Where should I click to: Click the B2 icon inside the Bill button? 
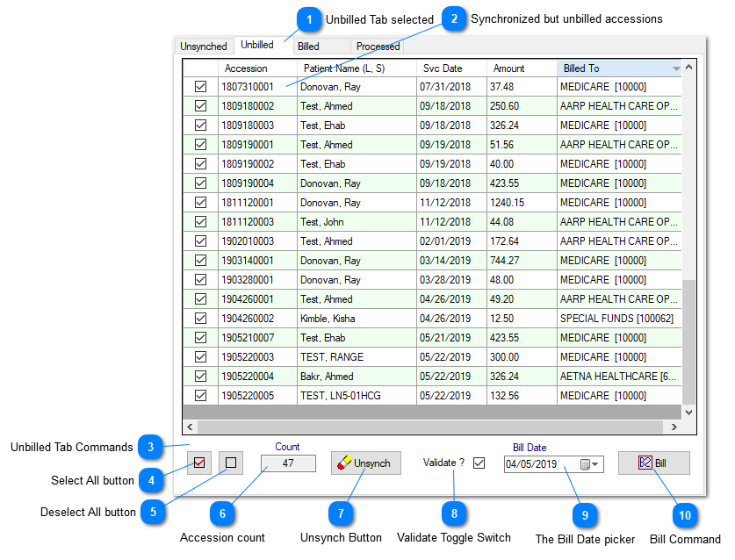[645, 463]
